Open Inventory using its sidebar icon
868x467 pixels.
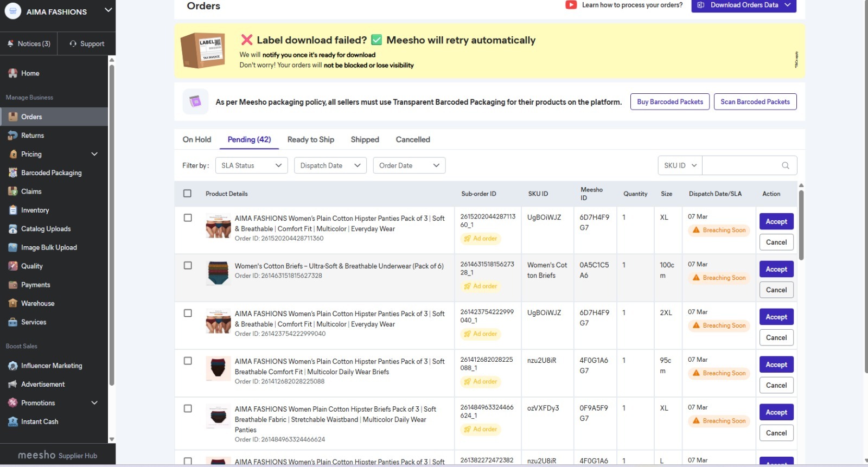(x=13, y=210)
